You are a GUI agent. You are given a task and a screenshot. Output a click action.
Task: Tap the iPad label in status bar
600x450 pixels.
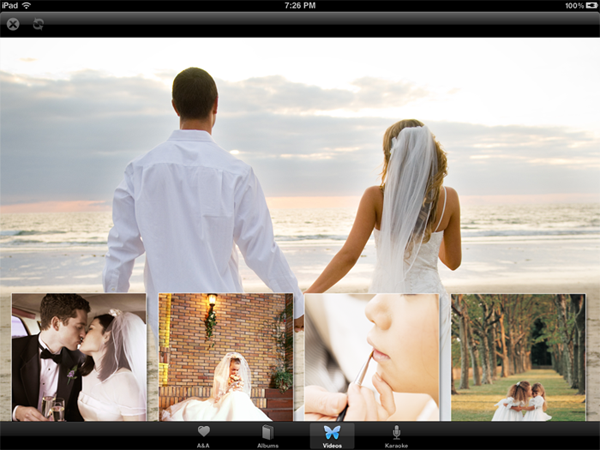(10, 5)
